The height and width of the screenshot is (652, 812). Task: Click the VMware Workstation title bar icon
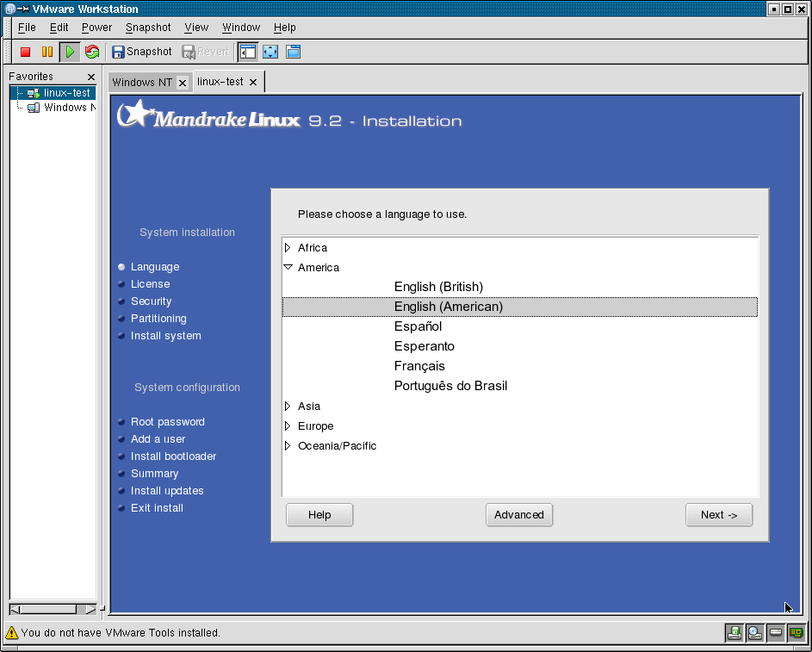(x=9, y=9)
